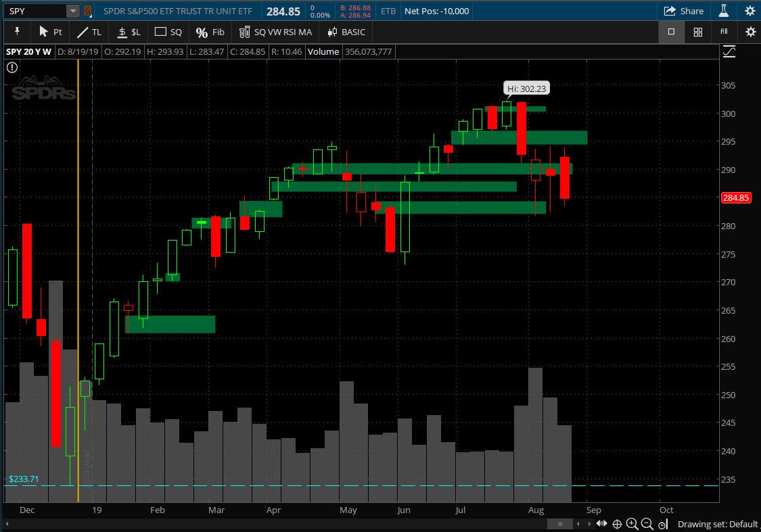Click the 'SPY 20 Y W' timeframe label
The height and width of the screenshot is (532, 761).
pyautogui.click(x=28, y=52)
